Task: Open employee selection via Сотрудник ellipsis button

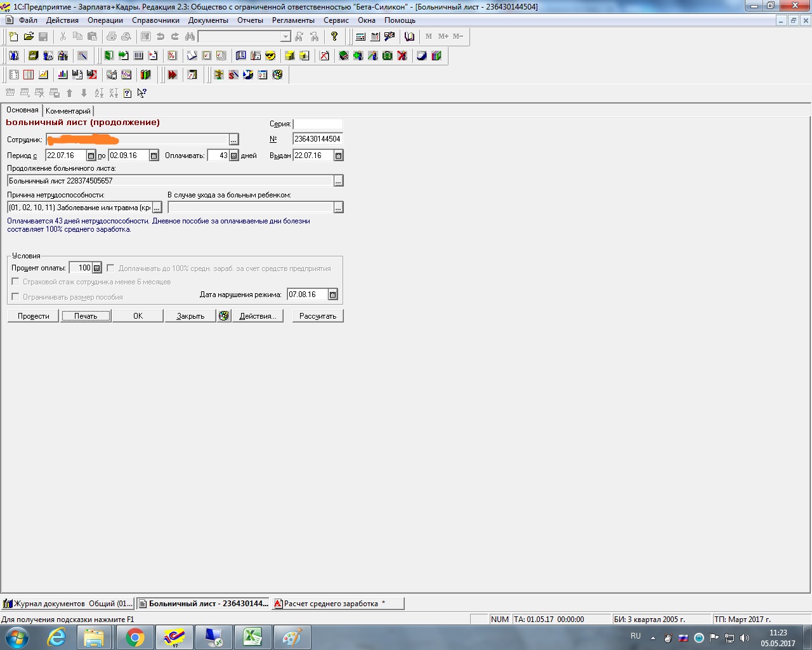Action: click(233, 140)
